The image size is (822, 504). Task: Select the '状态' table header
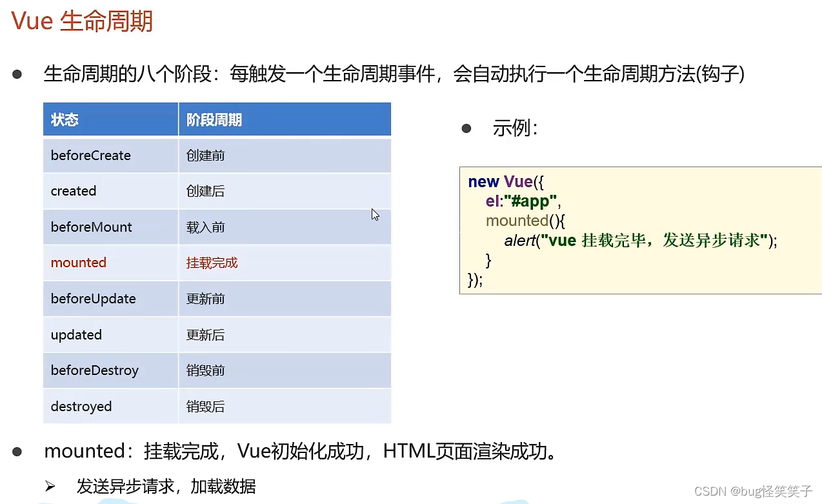point(111,119)
